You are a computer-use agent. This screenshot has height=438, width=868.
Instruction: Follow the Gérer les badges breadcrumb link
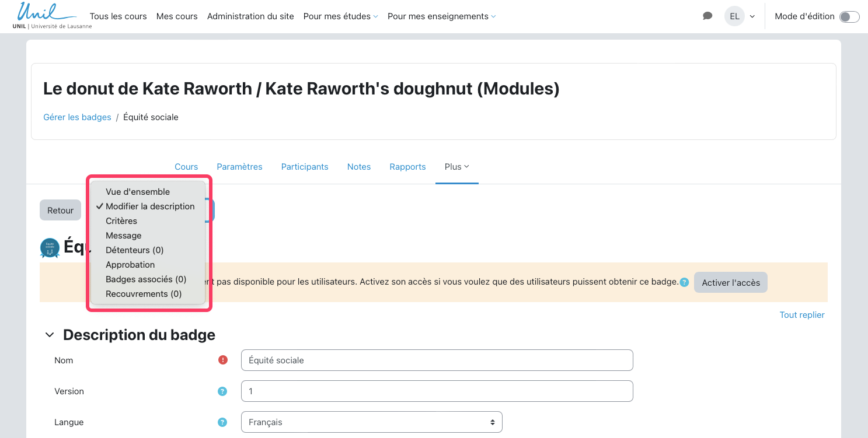[x=77, y=117]
